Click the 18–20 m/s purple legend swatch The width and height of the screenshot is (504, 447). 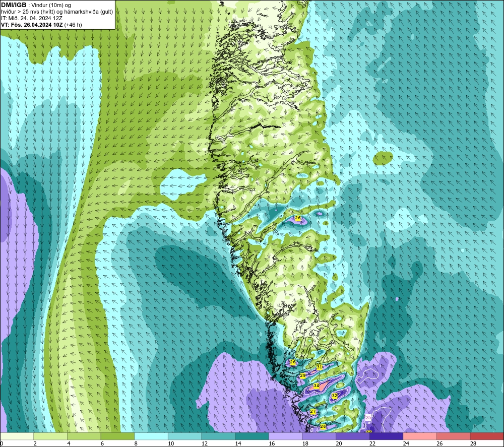click(319, 436)
